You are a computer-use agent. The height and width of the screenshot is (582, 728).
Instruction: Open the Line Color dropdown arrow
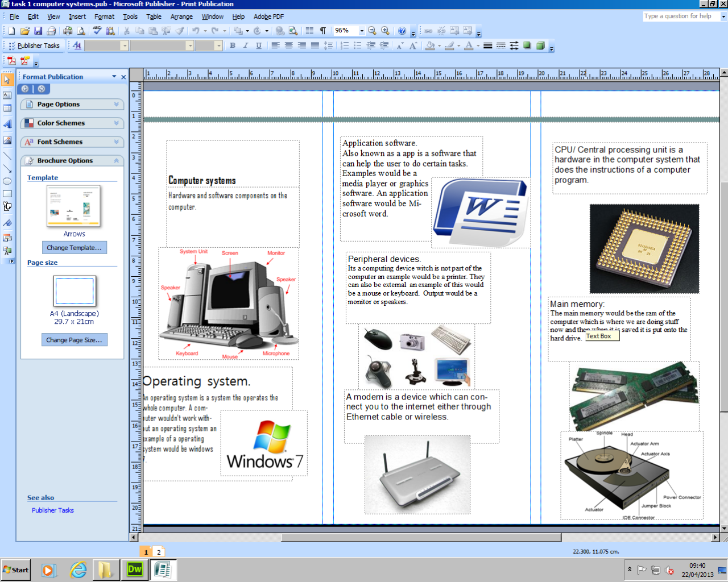point(458,45)
